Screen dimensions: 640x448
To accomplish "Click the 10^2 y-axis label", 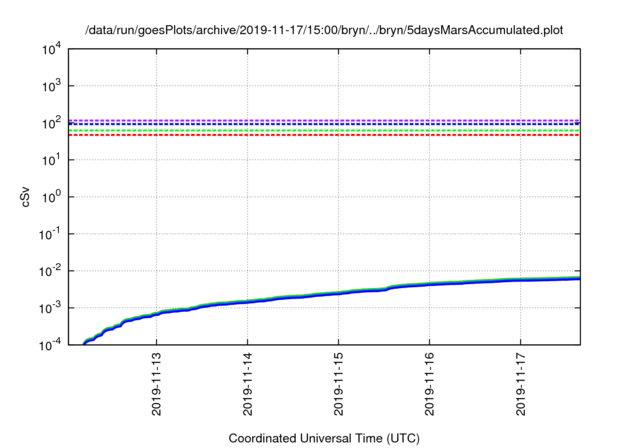I will coord(52,123).
